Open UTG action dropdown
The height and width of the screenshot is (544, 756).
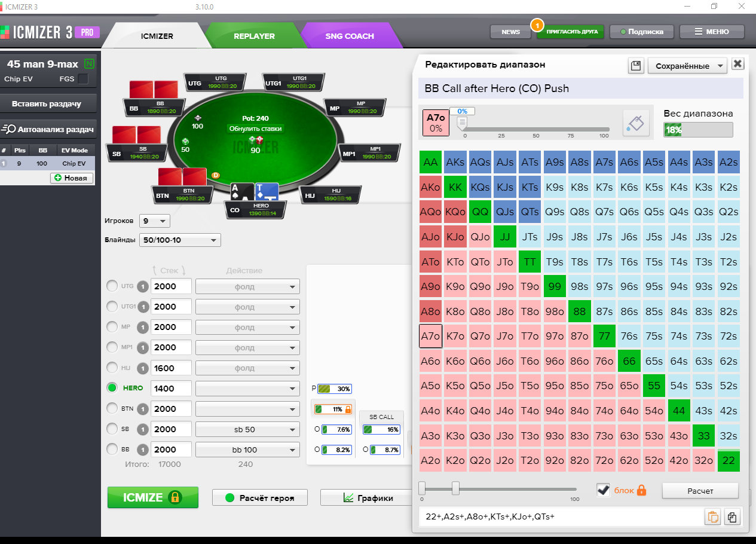[247, 286]
